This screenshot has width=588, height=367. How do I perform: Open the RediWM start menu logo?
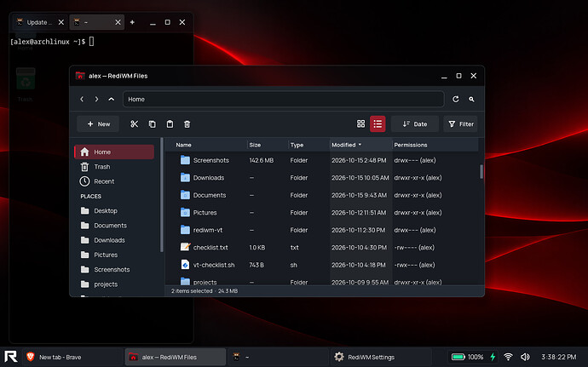click(11, 357)
